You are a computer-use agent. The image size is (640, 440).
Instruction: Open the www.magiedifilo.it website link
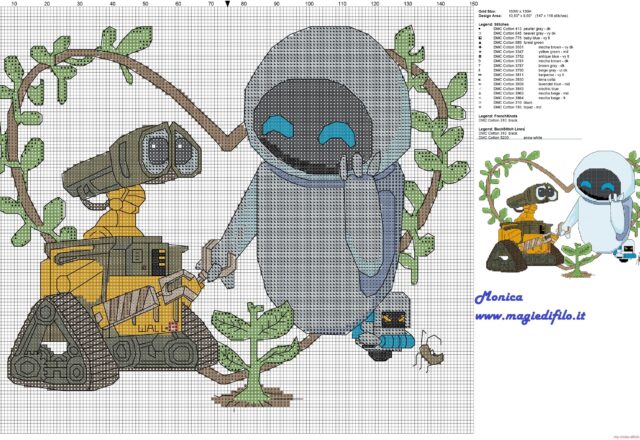click(x=530, y=316)
